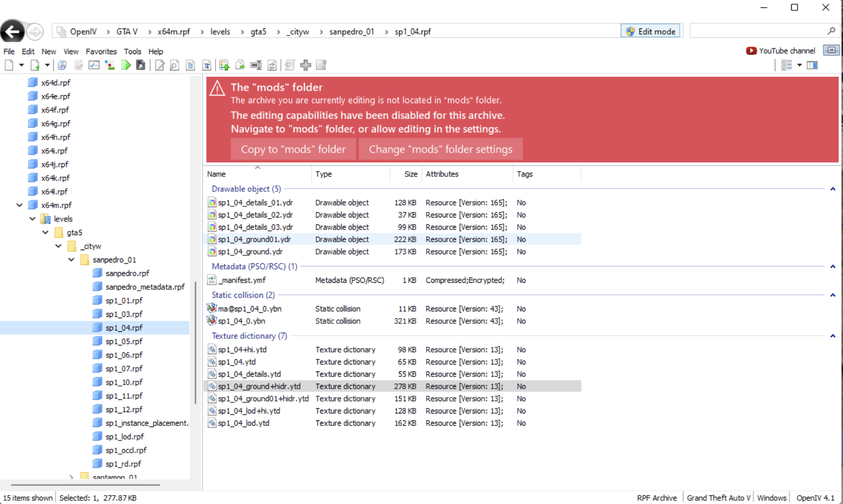Select sanpedro_metadata.rpf in the tree

[145, 287]
